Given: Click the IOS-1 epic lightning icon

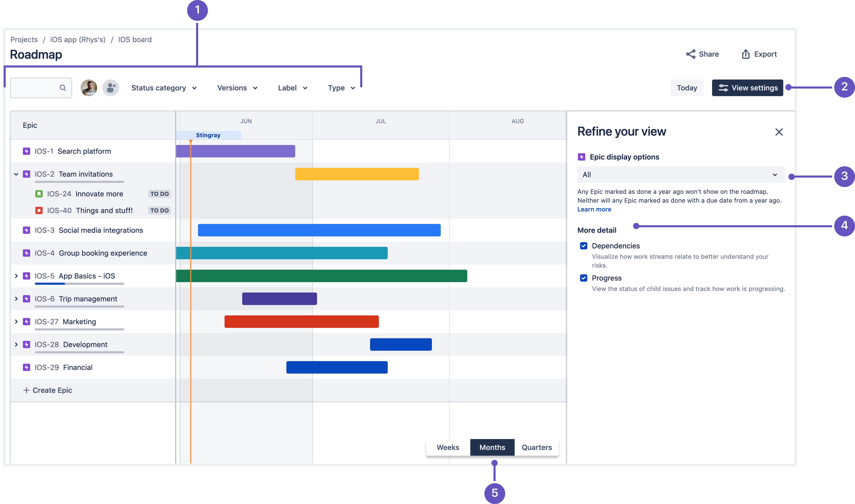Looking at the screenshot, I should pos(27,151).
